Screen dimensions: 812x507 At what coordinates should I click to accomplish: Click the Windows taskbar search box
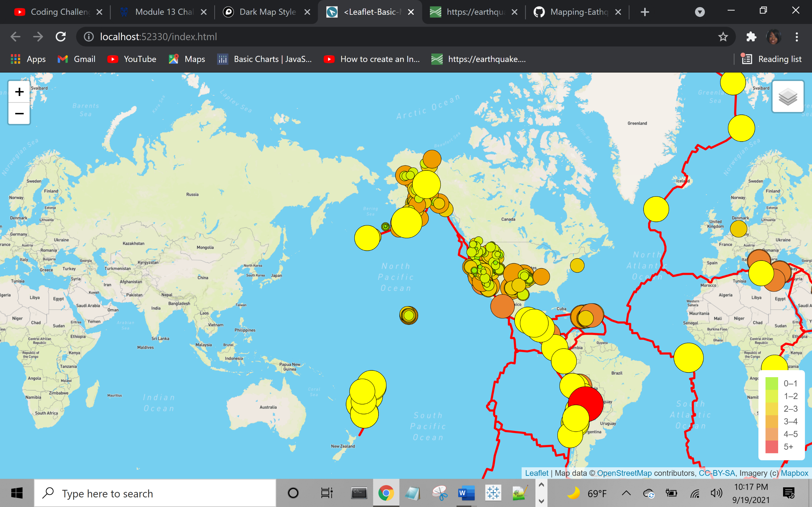(x=155, y=493)
